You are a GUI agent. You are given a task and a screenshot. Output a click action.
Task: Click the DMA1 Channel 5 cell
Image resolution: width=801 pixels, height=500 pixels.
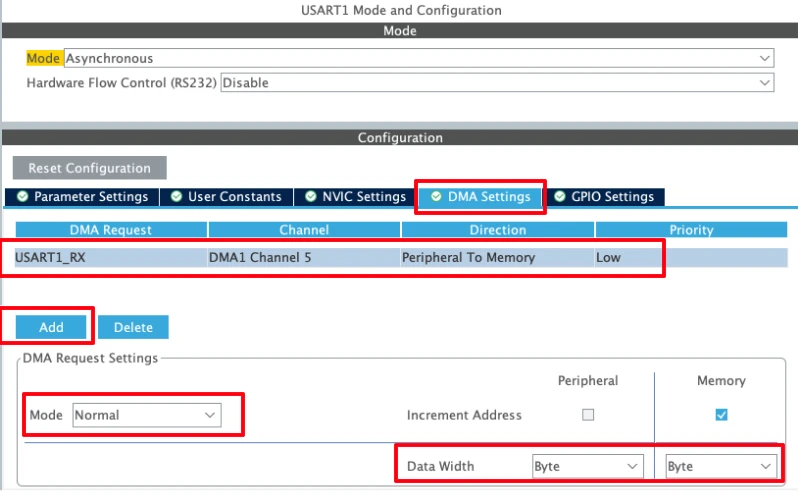(x=260, y=258)
